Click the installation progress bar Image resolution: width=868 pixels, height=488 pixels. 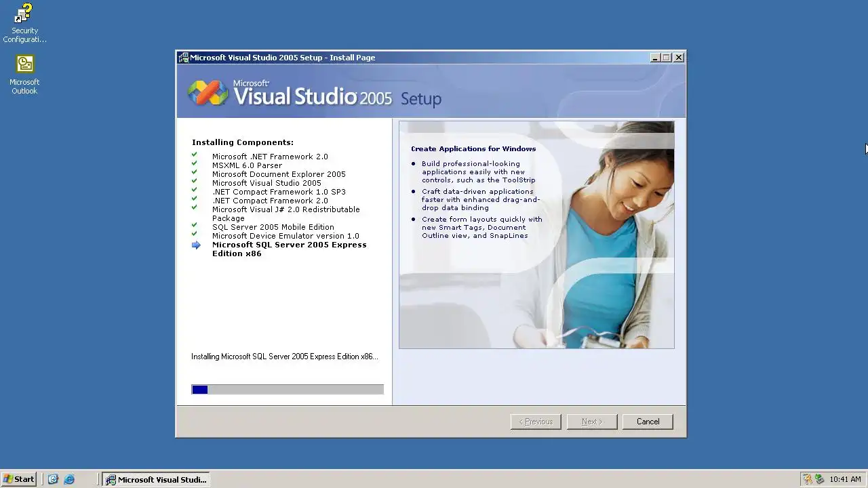(x=288, y=390)
